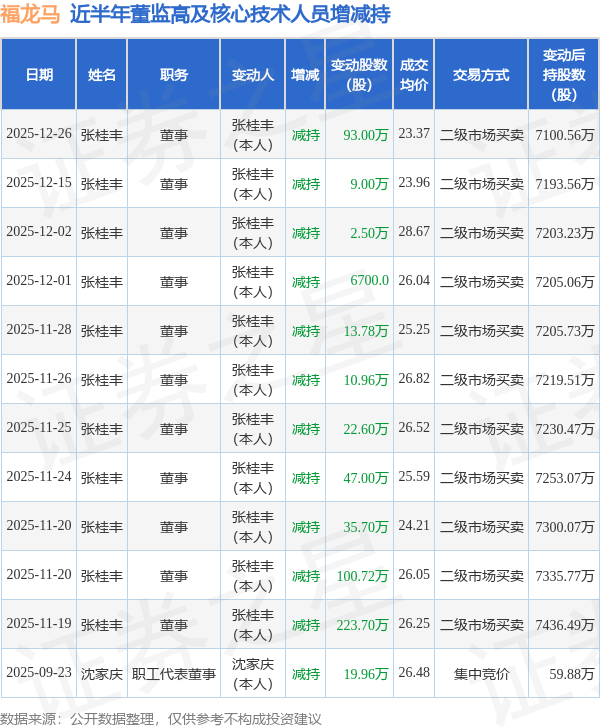Click the 35.70万 share change value
Screen dimensions: 600x728
(x=365, y=527)
